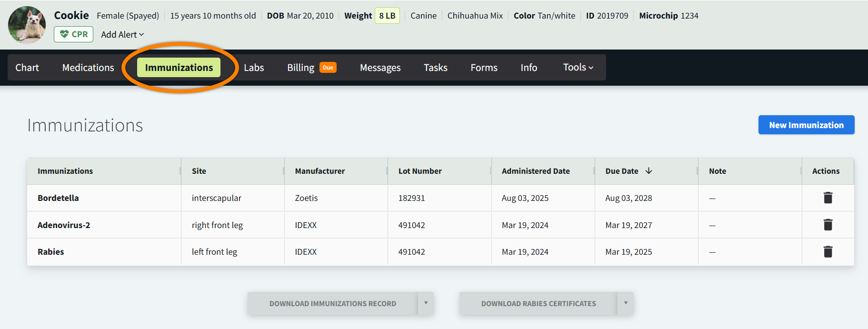Viewport: 868px width, 329px height.
Task: Click the orange Due badge on Billing
Action: pyautogui.click(x=328, y=68)
